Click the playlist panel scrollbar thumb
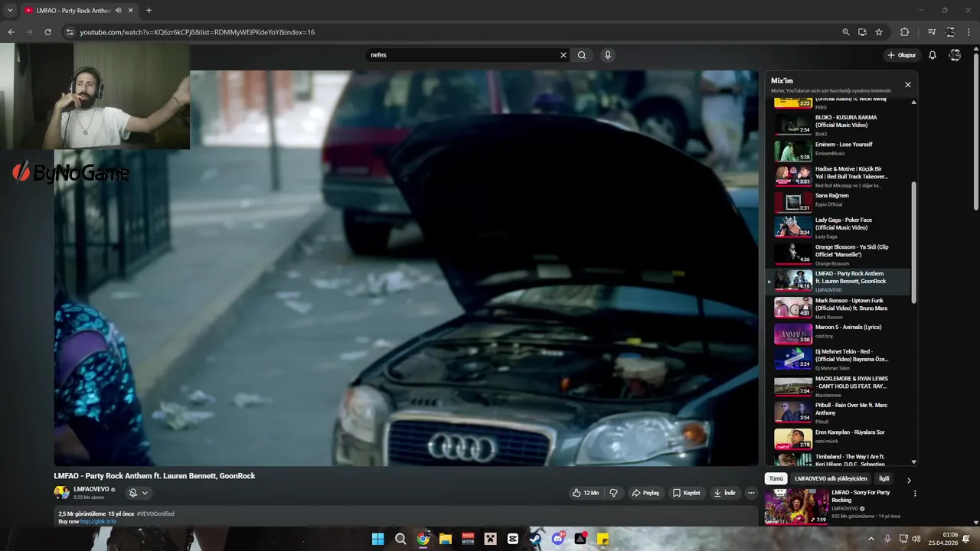Screen dimensions: 980x551 click(x=914, y=243)
